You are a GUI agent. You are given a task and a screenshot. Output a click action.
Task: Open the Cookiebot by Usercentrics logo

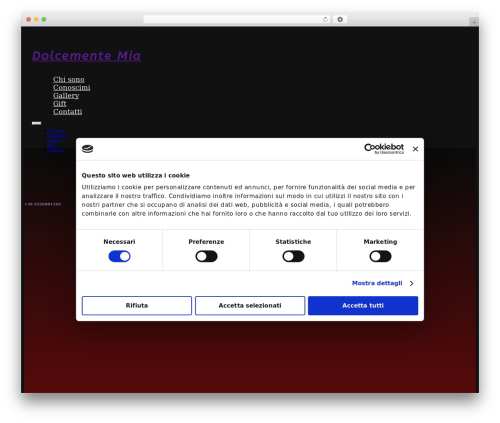[x=384, y=149]
